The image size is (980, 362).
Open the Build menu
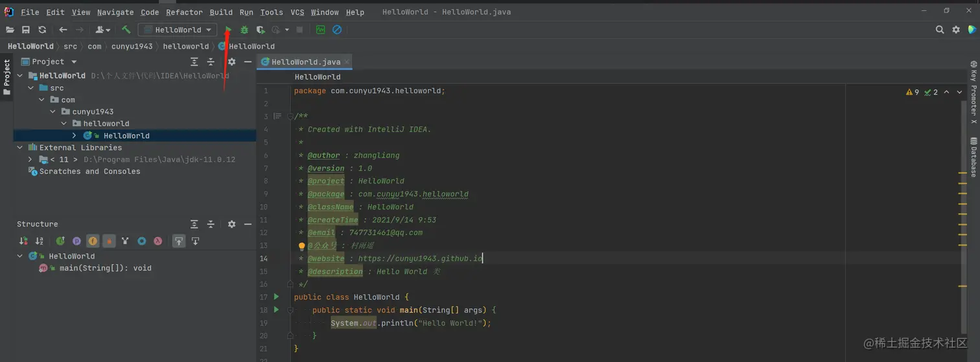coord(221,12)
